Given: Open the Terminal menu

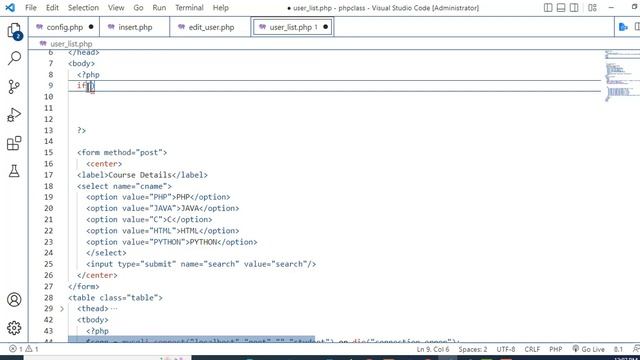Looking at the screenshot, I should coord(189,7).
